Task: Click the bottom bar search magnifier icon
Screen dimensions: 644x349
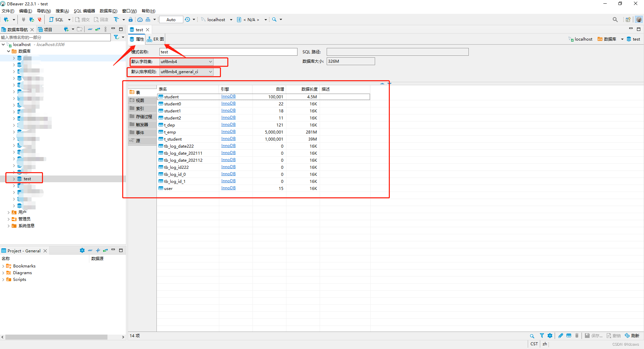Action: click(x=532, y=336)
